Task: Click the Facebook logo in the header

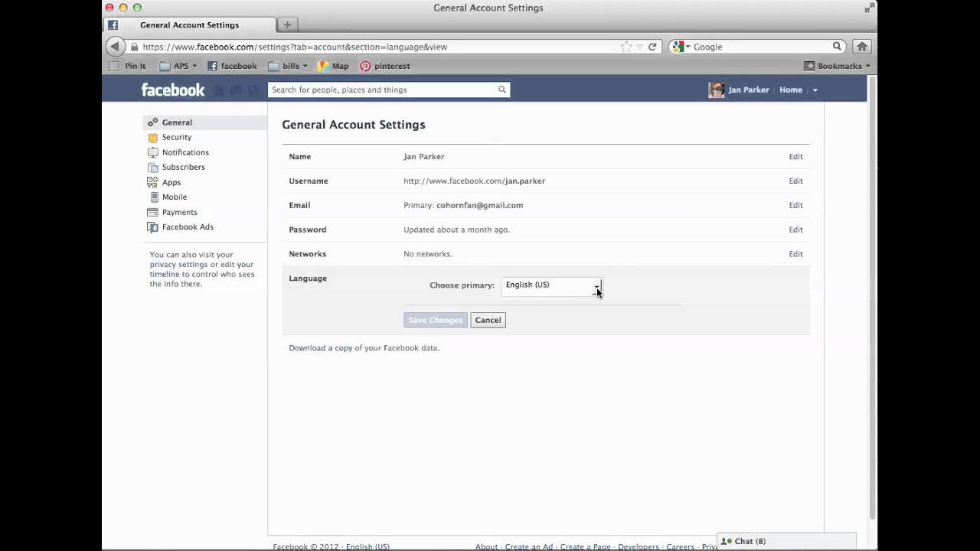Action: [173, 90]
